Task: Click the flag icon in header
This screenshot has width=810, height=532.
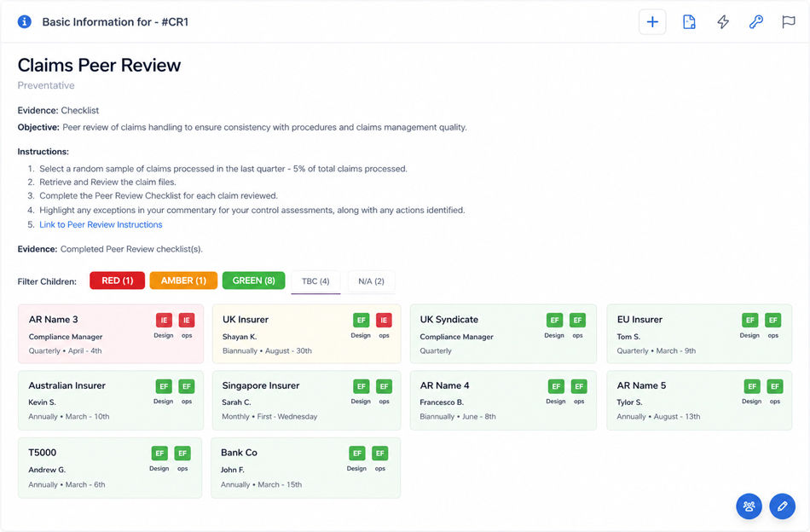Action: pos(789,21)
